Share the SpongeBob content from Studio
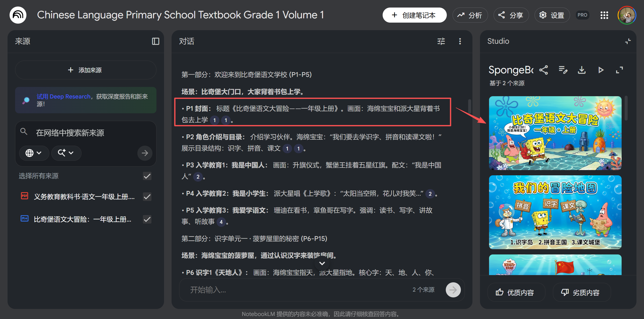 click(544, 70)
